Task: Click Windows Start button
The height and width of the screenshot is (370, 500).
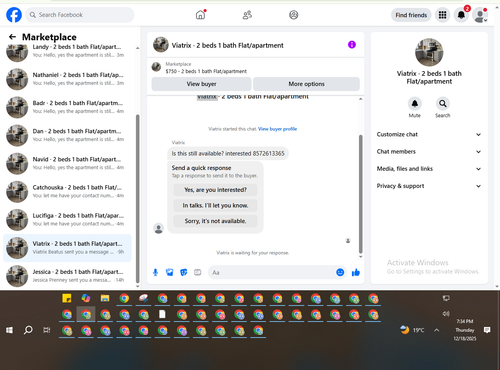Action: (9, 330)
